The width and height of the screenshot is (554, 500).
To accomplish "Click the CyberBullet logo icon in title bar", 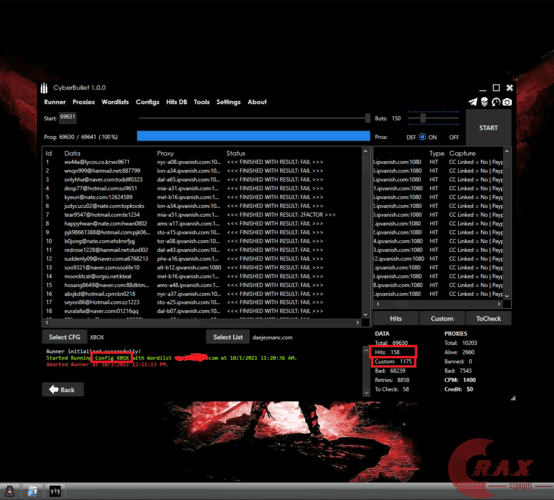I will pyautogui.click(x=44, y=88).
